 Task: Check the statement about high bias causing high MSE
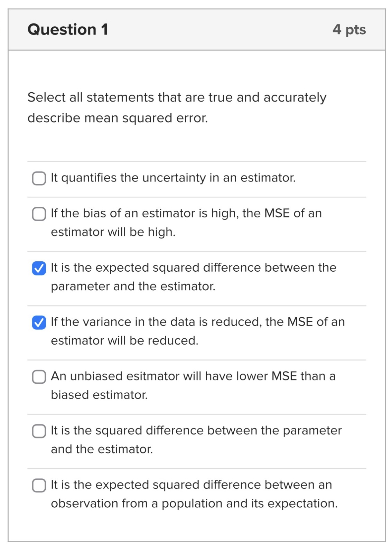(x=38, y=214)
